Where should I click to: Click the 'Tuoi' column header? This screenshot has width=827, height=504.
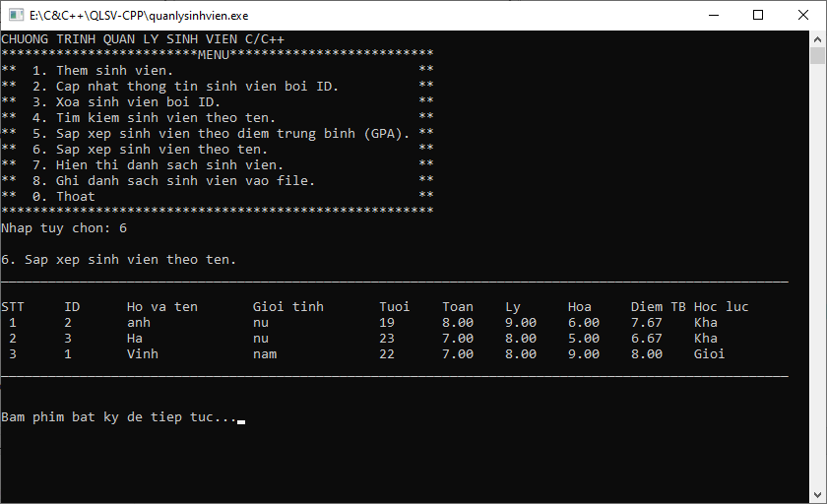click(395, 307)
